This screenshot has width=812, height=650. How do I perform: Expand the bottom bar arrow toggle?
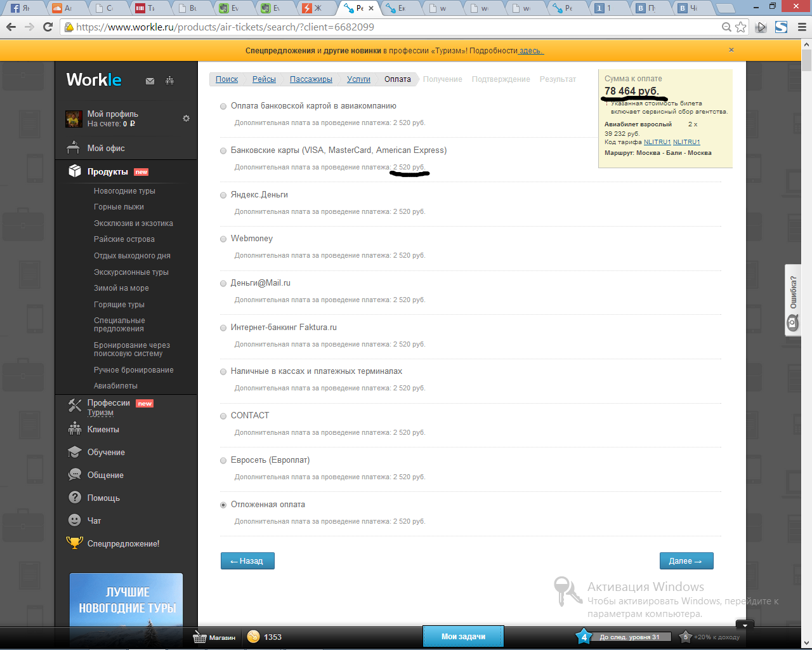745,625
